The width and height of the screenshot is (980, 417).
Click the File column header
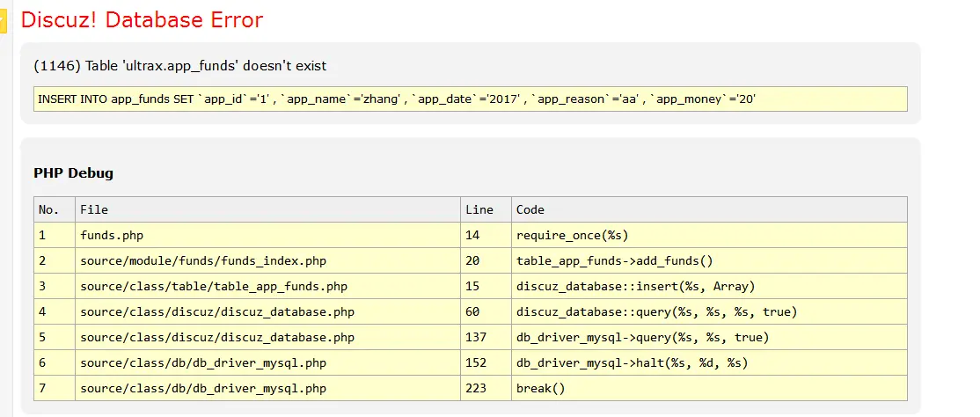click(x=94, y=209)
